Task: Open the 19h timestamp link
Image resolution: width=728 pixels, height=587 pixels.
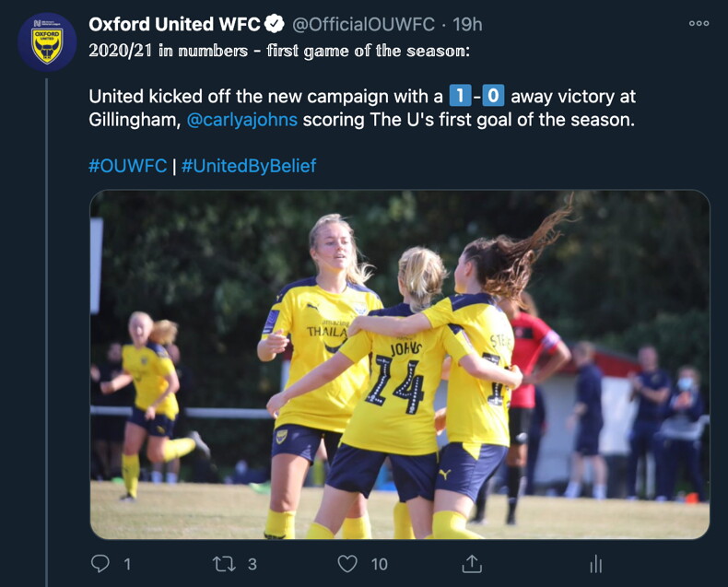Action: [x=467, y=24]
